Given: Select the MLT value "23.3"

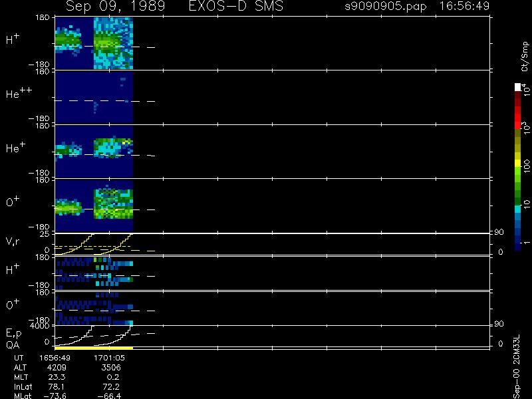Looking at the screenshot, I should [x=57, y=377].
